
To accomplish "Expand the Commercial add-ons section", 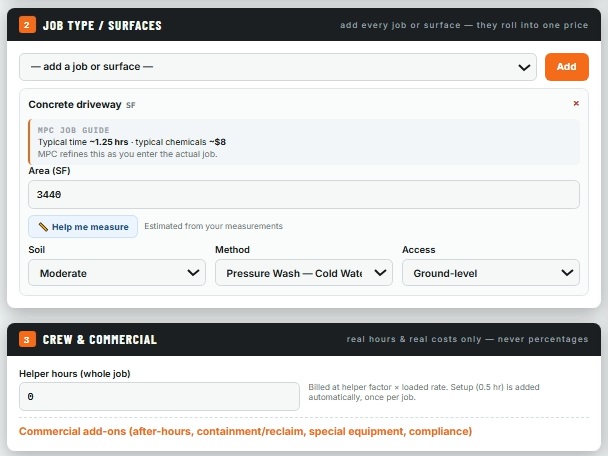I will (x=245, y=431).
